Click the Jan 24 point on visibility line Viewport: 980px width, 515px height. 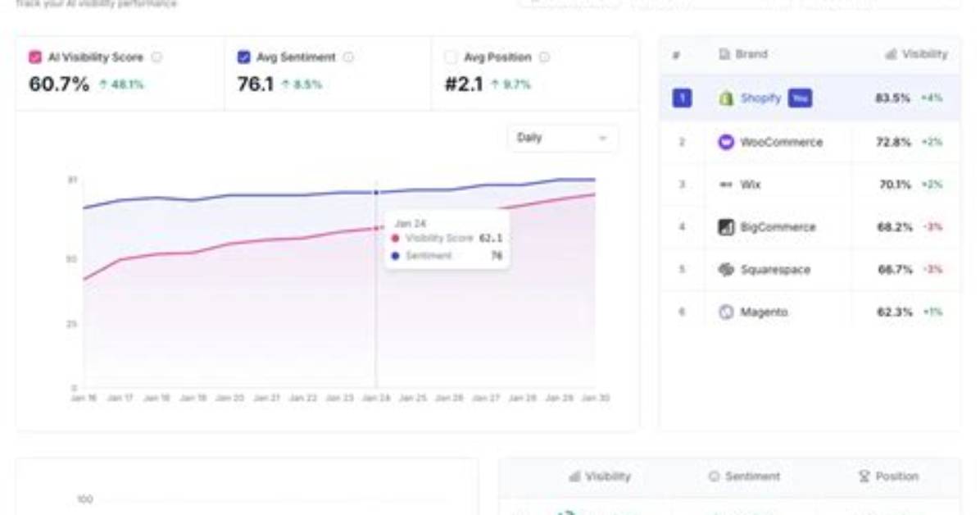(x=376, y=229)
